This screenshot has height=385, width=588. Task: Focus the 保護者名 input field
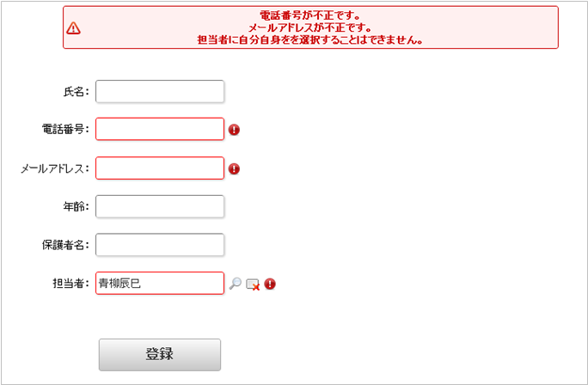pyautogui.click(x=160, y=245)
